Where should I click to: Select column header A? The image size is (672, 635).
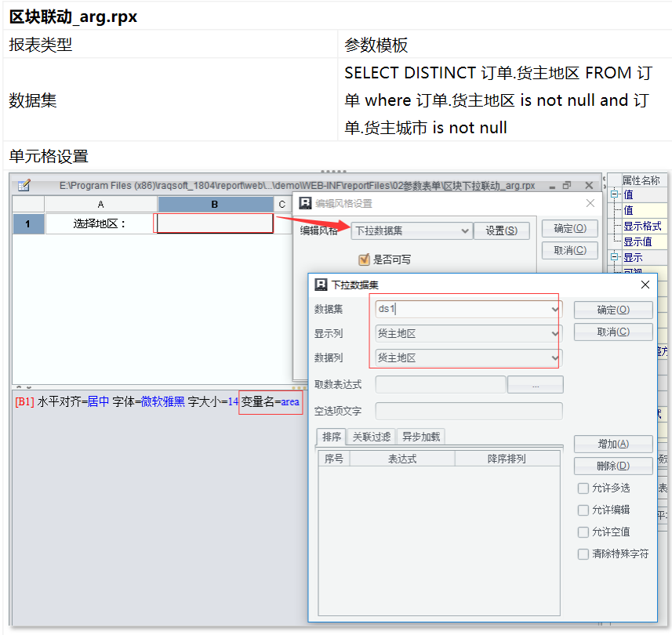101,205
